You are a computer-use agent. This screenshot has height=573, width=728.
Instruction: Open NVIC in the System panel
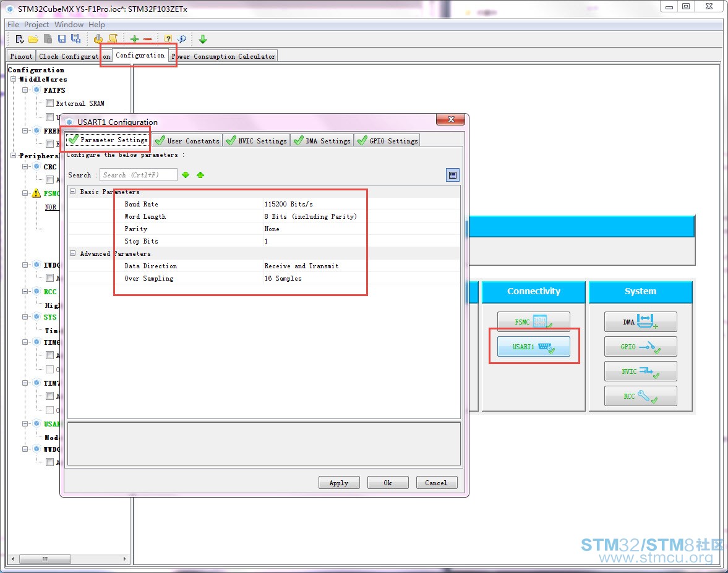(640, 371)
